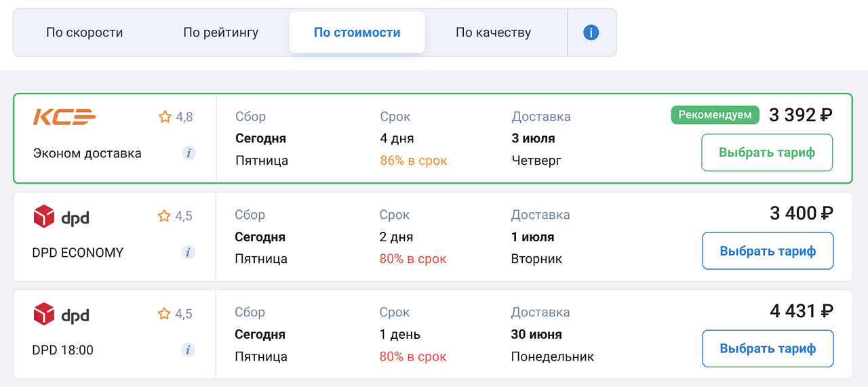Click the КСЭ carrier logo

(x=64, y=117)
